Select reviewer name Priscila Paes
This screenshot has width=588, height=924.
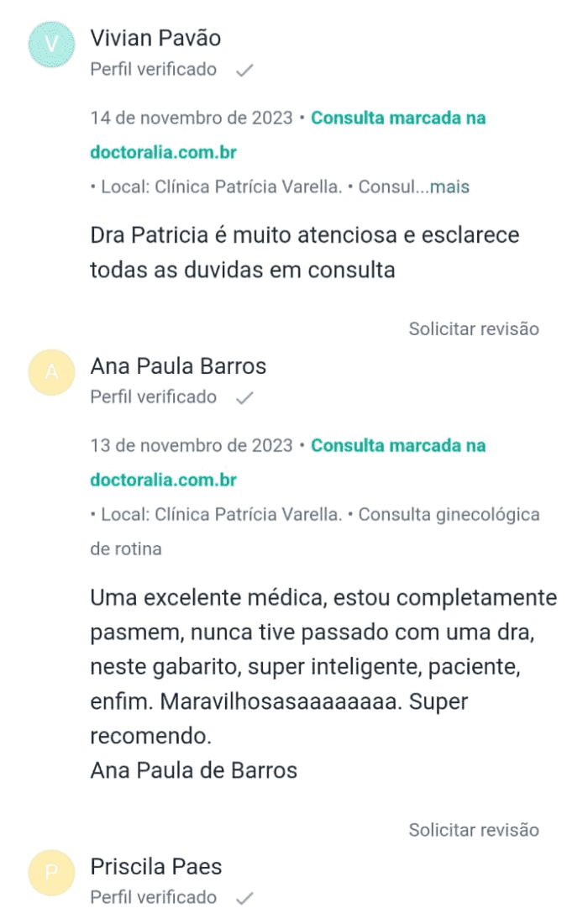pos(156,867)
